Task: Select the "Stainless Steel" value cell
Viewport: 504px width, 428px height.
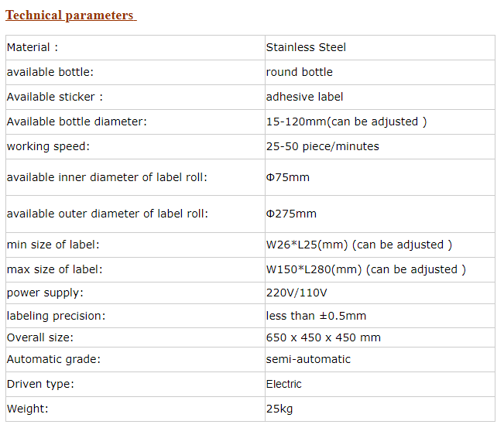Action: 306,47
